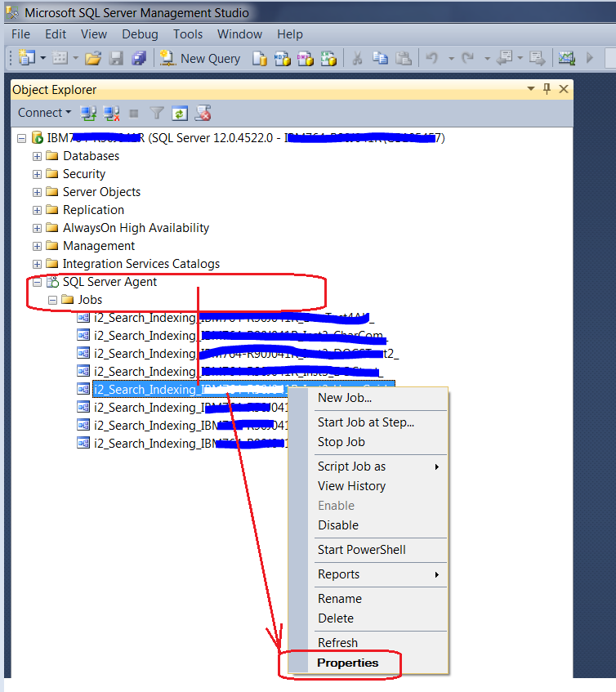Click the Open File folder icon
Screen dimensions: 616x692
coord(93,58)
